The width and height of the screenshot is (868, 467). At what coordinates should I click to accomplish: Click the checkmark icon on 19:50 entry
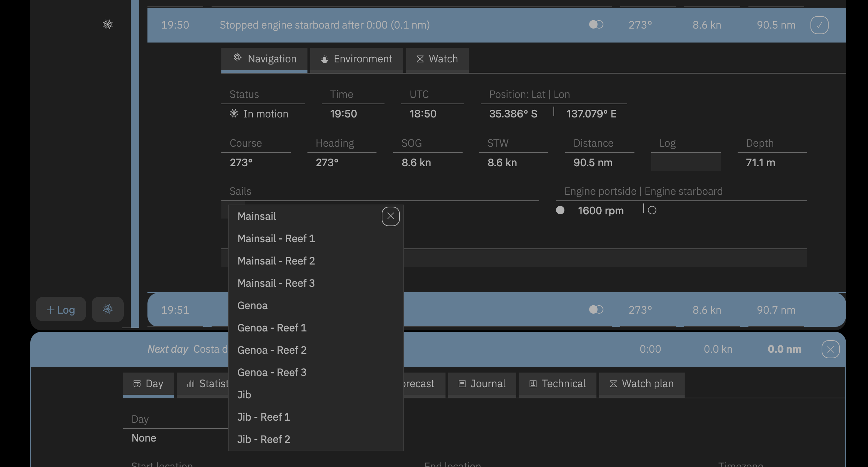[819, 25]
